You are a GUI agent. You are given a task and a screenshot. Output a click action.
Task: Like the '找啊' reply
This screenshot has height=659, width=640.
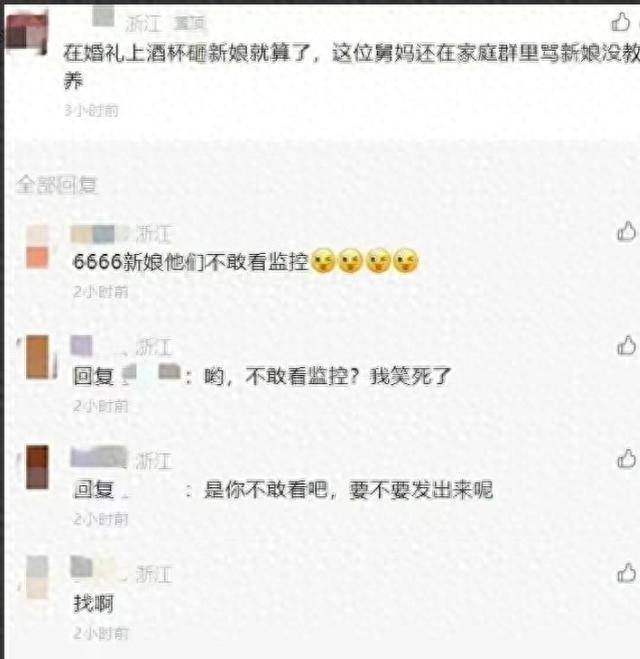(x=626, y=573)
